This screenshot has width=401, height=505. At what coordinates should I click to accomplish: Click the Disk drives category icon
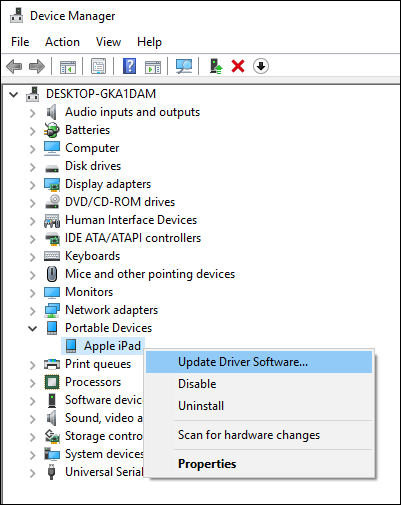pyautogui.click(x=52, y=168)
